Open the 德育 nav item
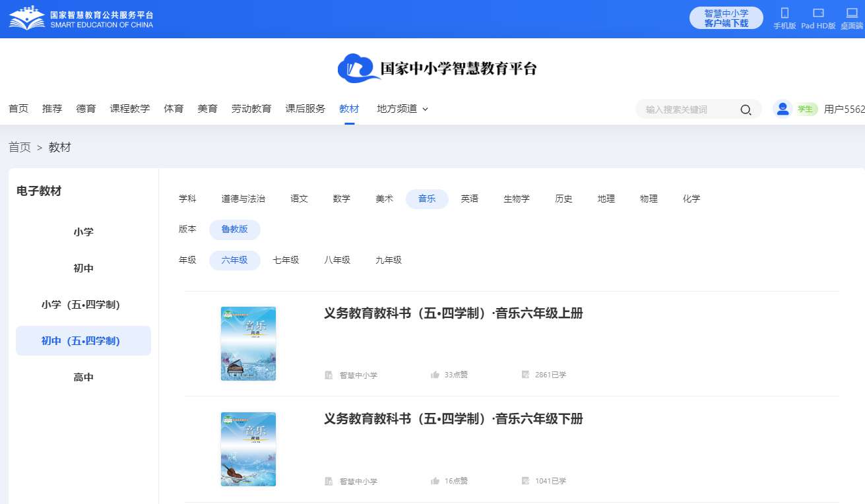Image resolution: width=865 pixels, height=504 pixels. point(86,109)
